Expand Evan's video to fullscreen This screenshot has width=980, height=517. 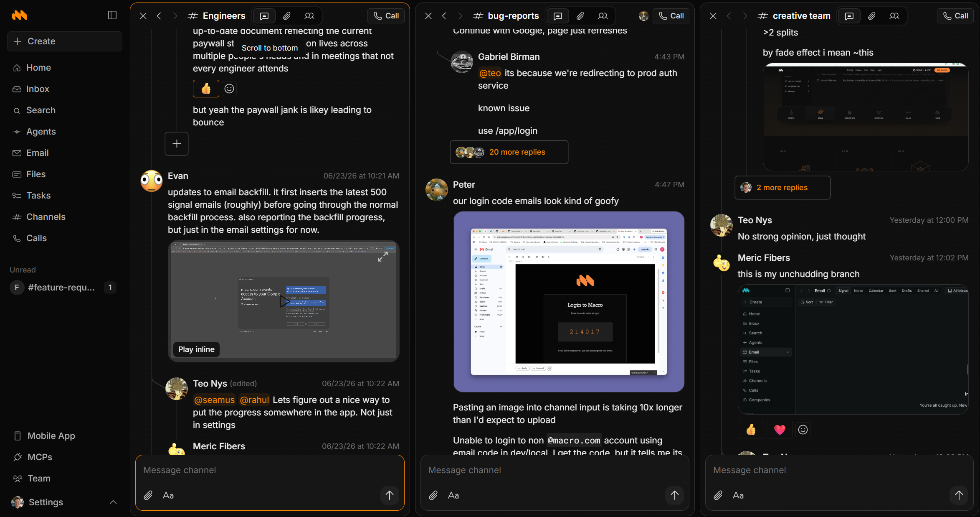click(x=383, y=257)
